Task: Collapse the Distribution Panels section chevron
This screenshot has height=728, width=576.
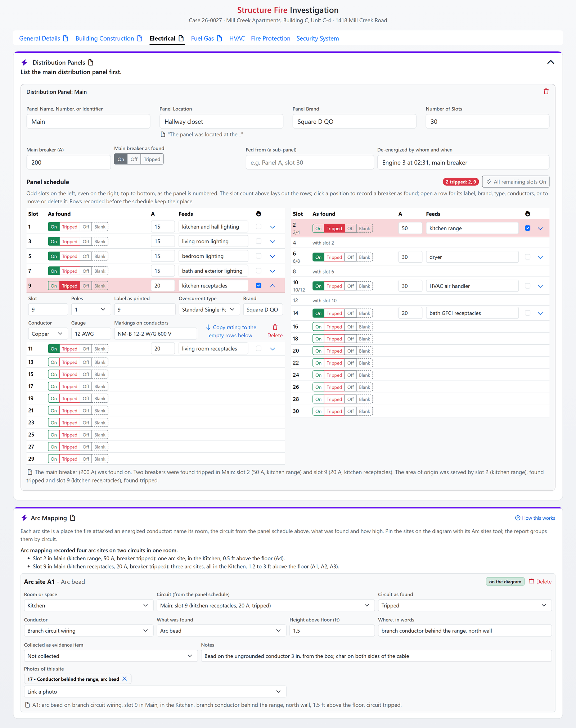Action: coord(550,62)
